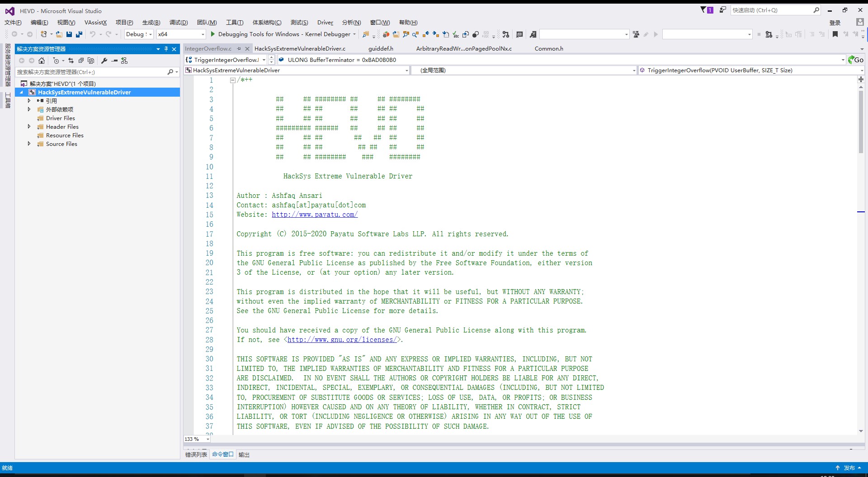Close the Solution Explorer panel
This screenshot has width=868, height=477.
pos(174,49)
